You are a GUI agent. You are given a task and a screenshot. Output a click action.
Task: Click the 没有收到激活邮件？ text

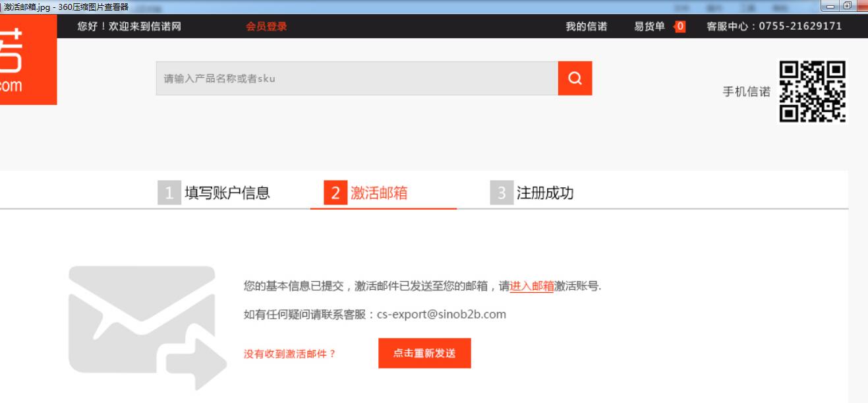[x=290, y=354]
